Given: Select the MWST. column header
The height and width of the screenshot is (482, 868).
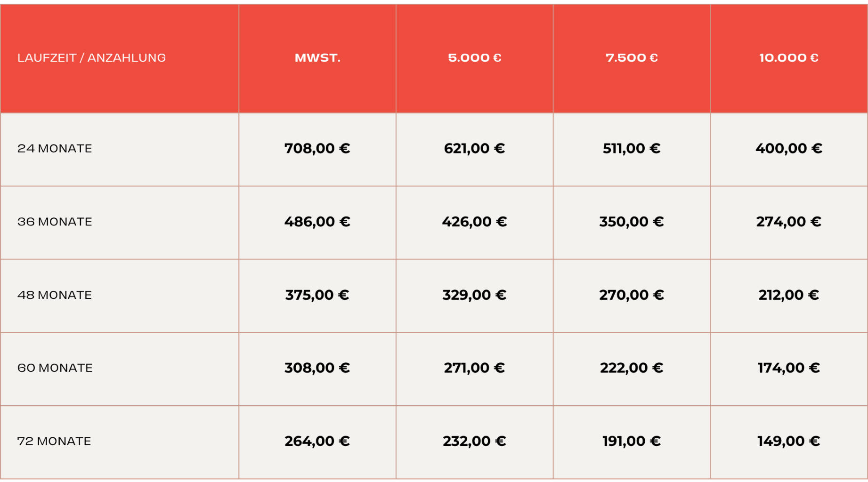Looking at the screenshot, I should (317, 58).
